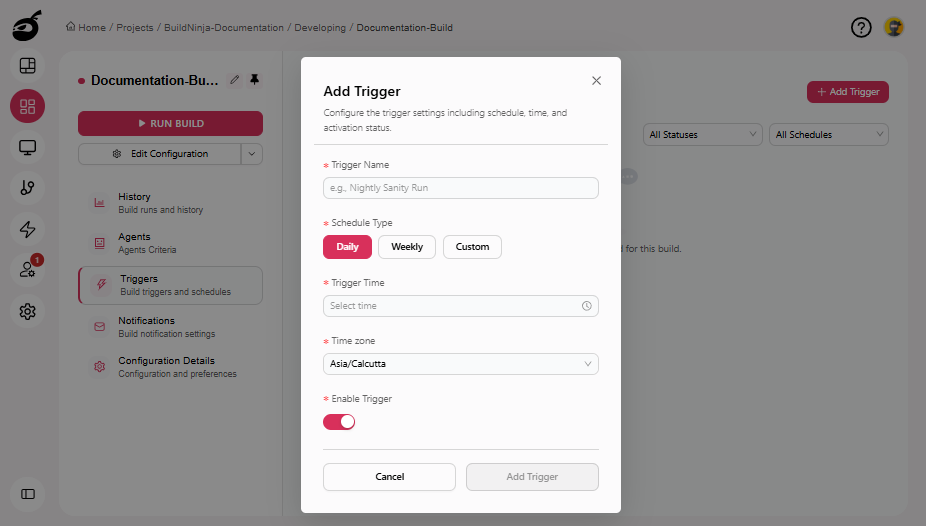The image size is (926, 526).
Task: Open the version control branch sidebar icon
Action: click(28, 188)
